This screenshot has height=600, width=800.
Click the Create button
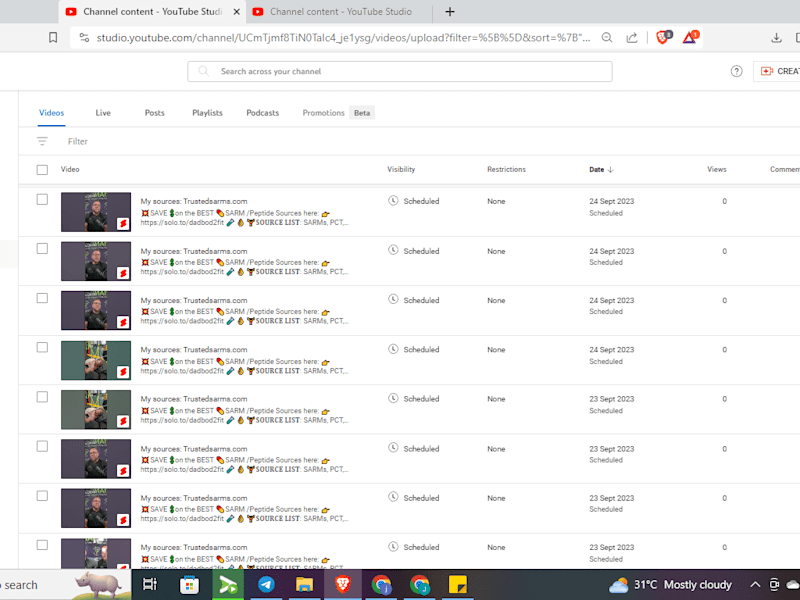pos(777,71)
